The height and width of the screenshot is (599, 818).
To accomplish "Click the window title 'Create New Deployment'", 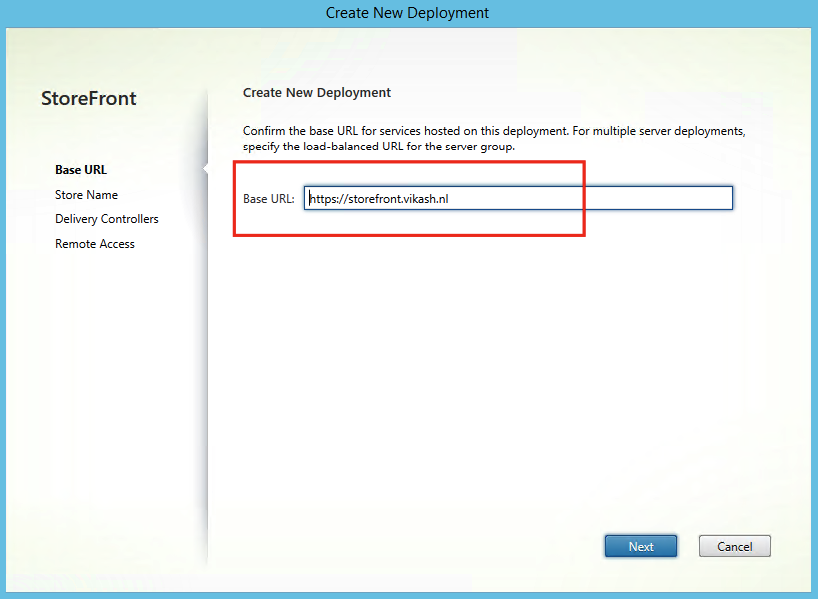I will 407,13.
